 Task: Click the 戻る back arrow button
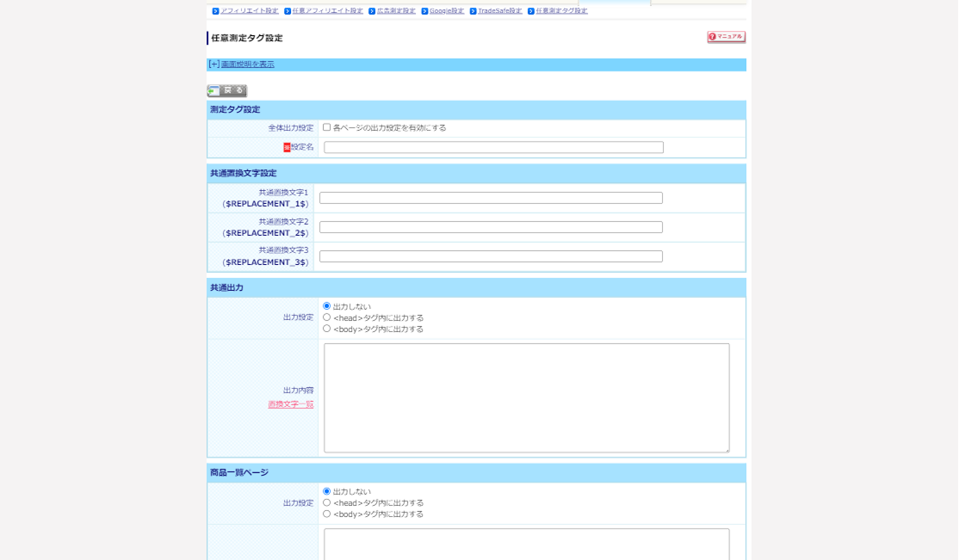(x=227, y=90)
